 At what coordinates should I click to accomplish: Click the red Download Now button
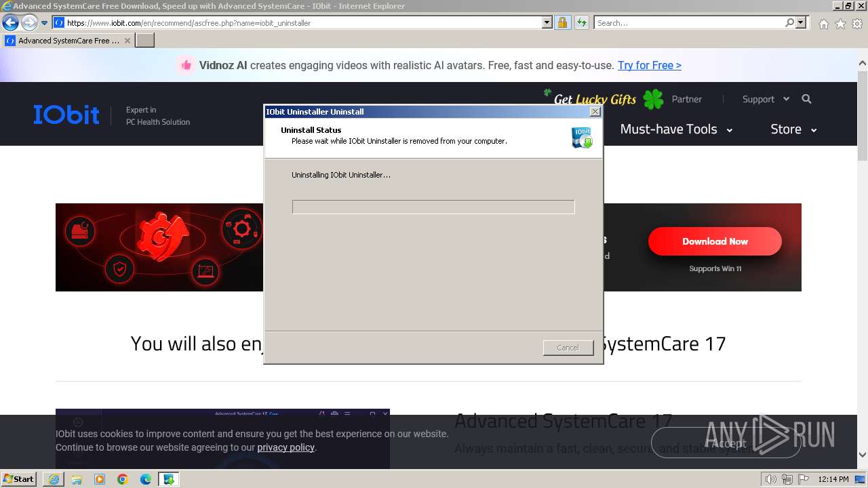715,241
